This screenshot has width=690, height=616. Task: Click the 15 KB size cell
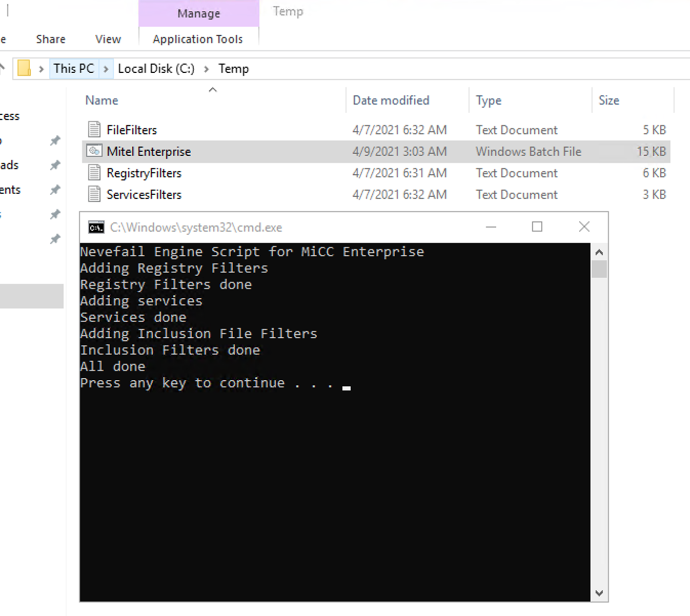651,151
